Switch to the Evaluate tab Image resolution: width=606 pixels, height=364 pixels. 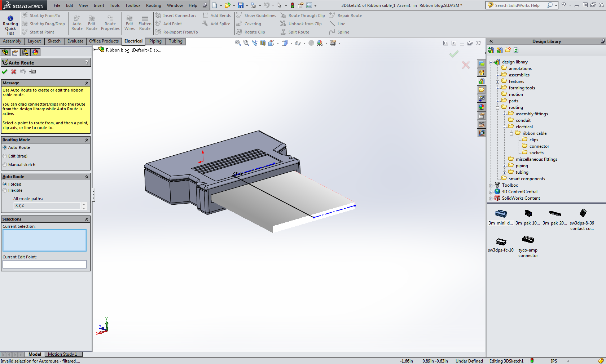75,41
